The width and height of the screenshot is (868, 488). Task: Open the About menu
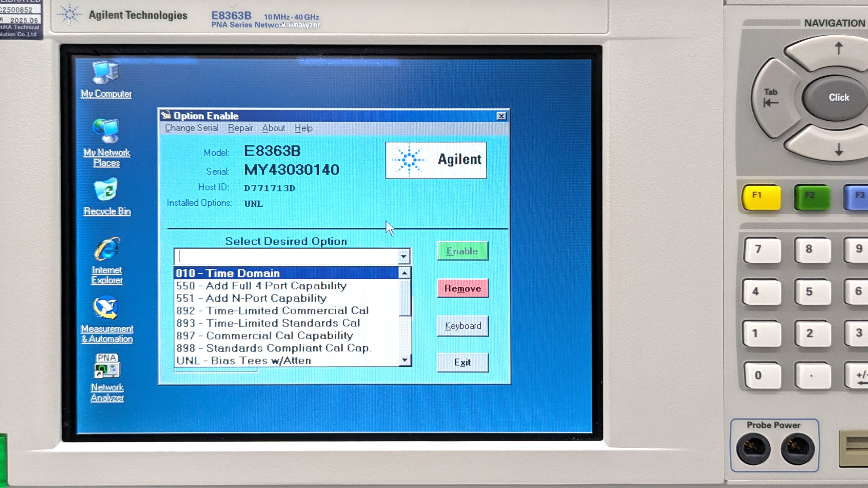tap(273, 128)
